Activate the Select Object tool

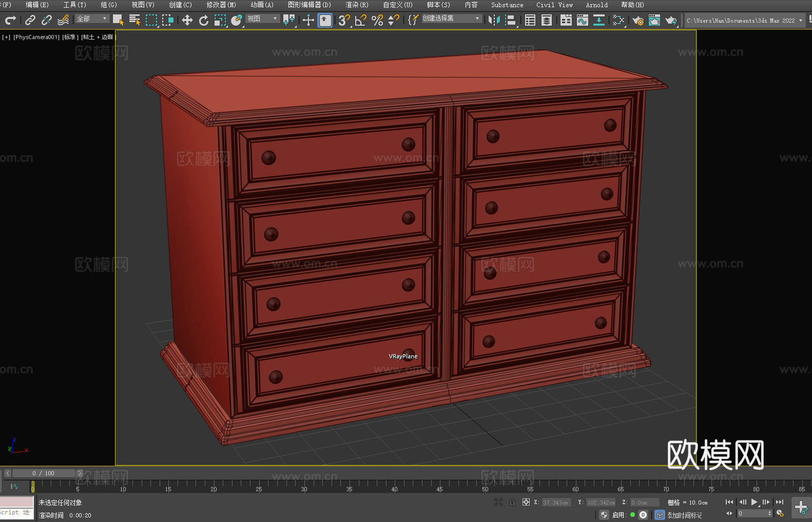tap(118, 20)
